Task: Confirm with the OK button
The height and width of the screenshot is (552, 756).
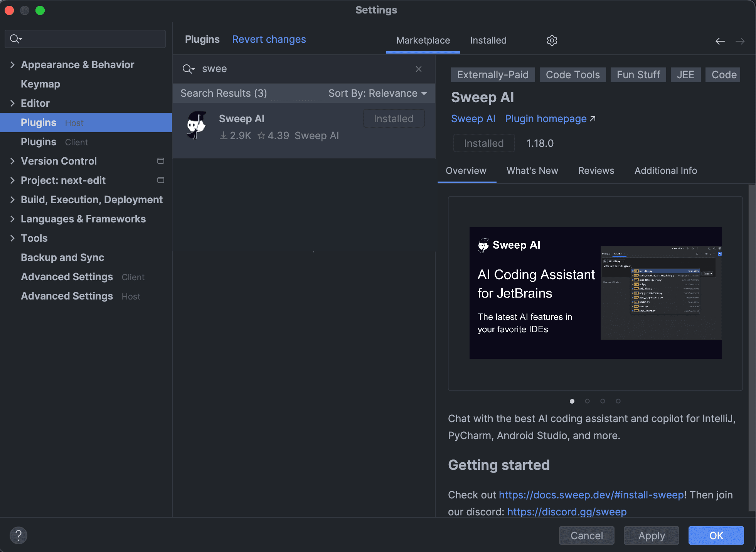Action: pos(716,535)
